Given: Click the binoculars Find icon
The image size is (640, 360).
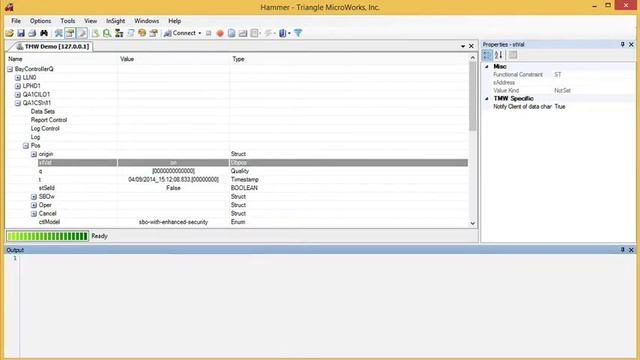Looking at the screenshot, I should click(44, 33).
